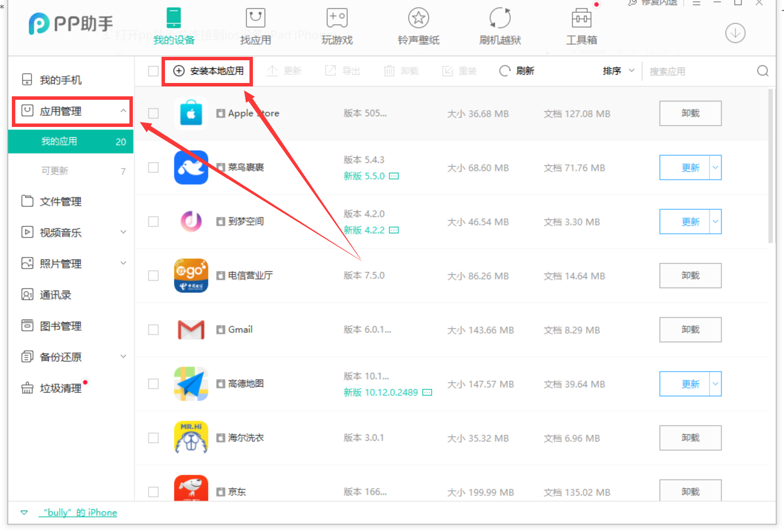The image size is (784, 532).
Task: Check the Gmail row checkbox
Action: point(154,329)
